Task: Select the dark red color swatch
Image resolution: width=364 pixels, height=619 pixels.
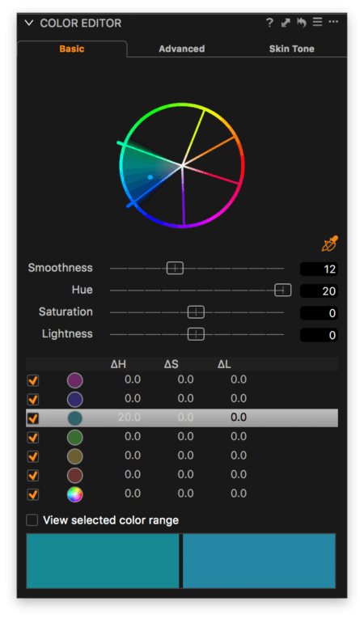Action: (x=74, y=475)
